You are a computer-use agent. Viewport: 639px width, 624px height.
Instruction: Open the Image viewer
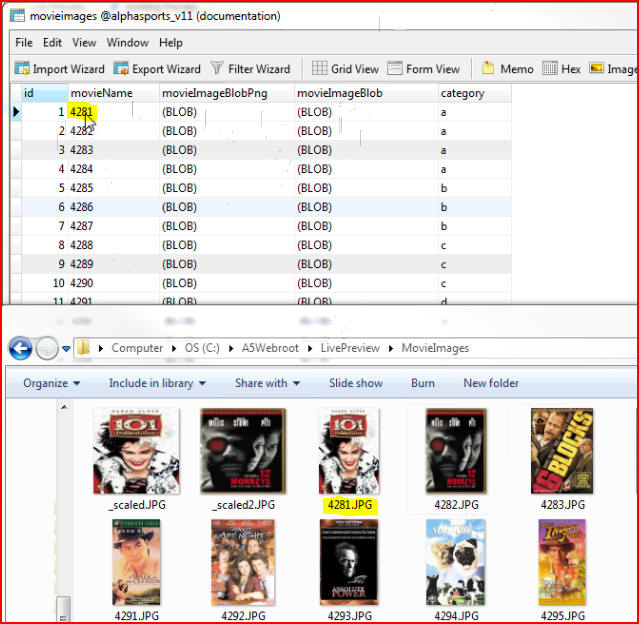[x=613, y=69]
